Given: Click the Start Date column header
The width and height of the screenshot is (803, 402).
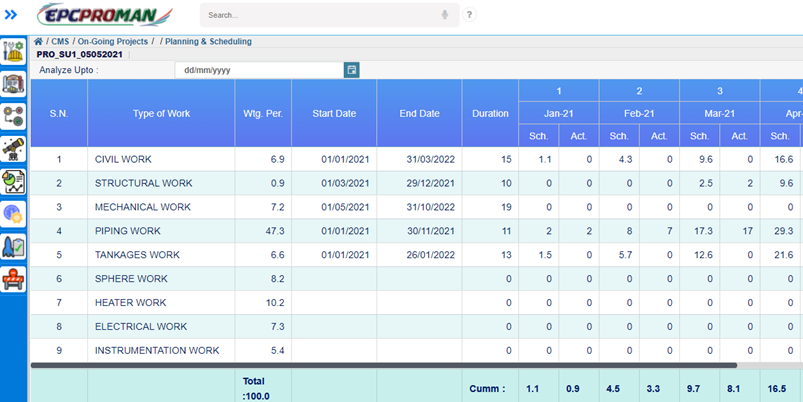Looking at the screenshot, I should [334, 114].
